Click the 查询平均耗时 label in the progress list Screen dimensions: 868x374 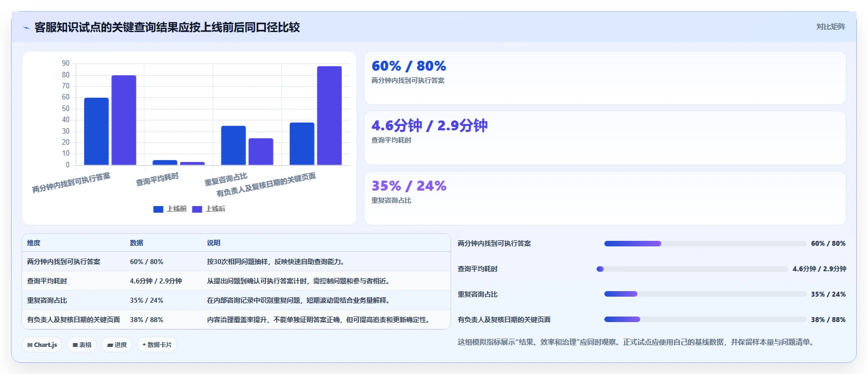tap(478, 269)
